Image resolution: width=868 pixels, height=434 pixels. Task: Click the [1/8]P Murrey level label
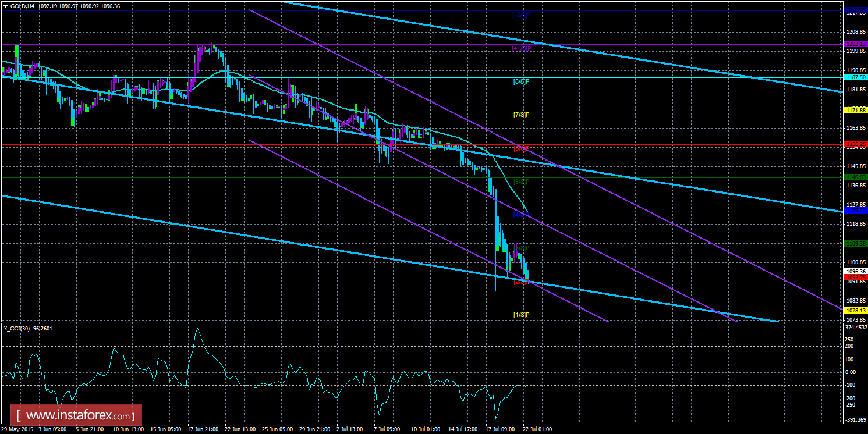click(521, 315)
